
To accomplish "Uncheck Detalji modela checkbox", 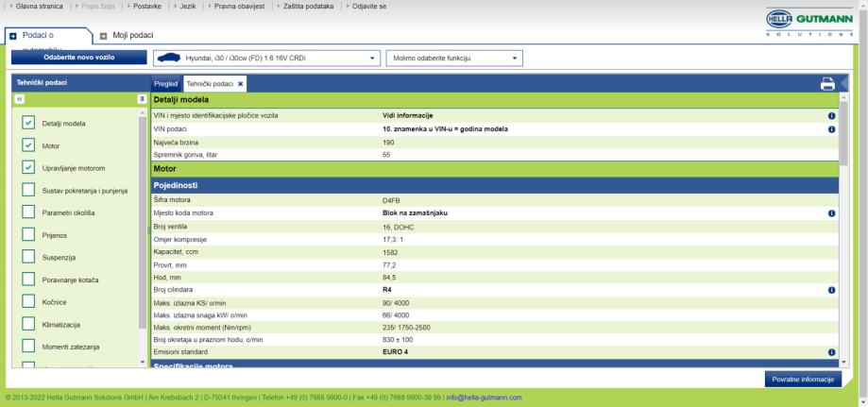I will (x=28, y=123).
